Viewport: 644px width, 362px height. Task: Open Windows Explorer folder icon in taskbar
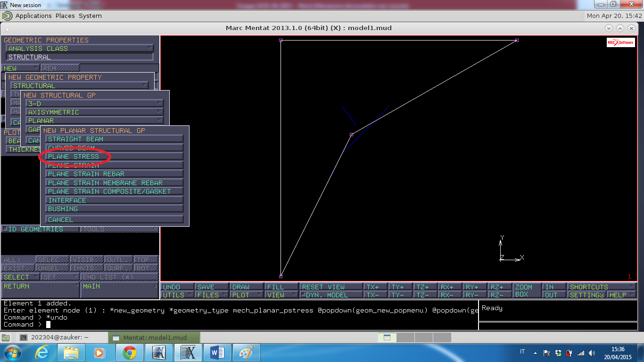[71, 353]
